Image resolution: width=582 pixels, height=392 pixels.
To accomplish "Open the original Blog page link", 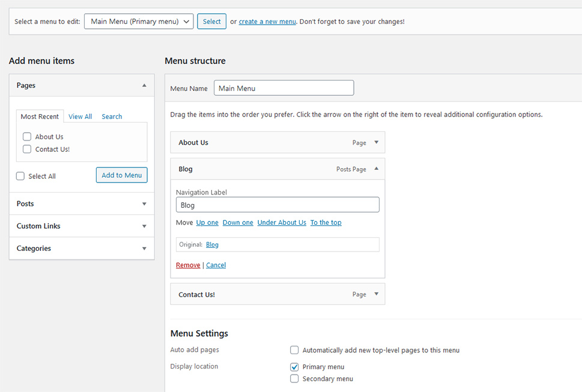I will [x=212, y=244].
